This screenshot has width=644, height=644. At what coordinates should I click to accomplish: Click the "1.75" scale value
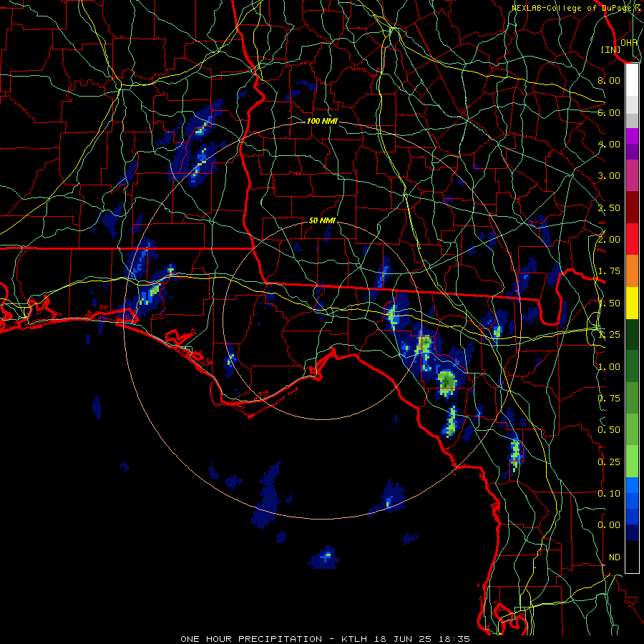click(x=609, y=271)
